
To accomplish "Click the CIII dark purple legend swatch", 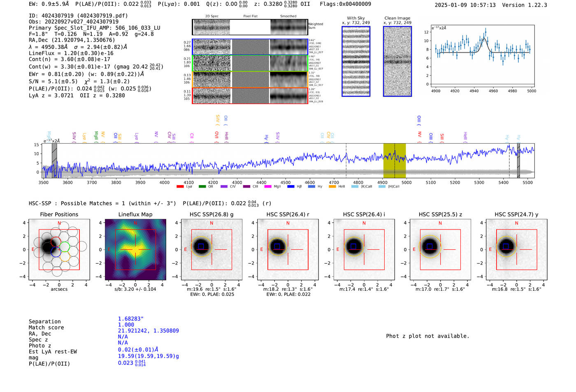I will [246, 186].
